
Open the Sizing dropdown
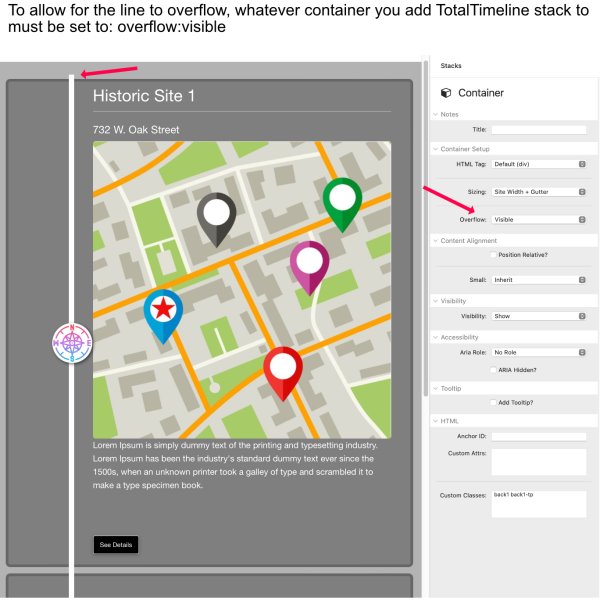pos(538,191)
